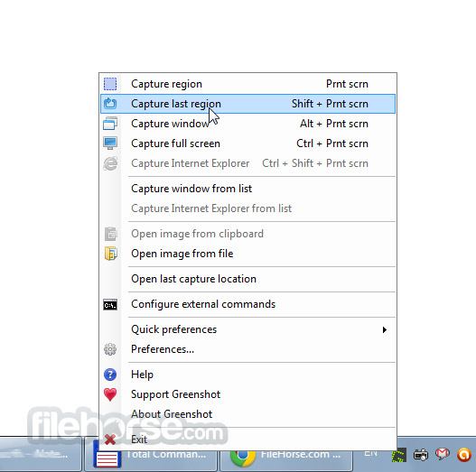Click the Preferences gear icon
Screen dimensions: 476x472
pos(110,349)
